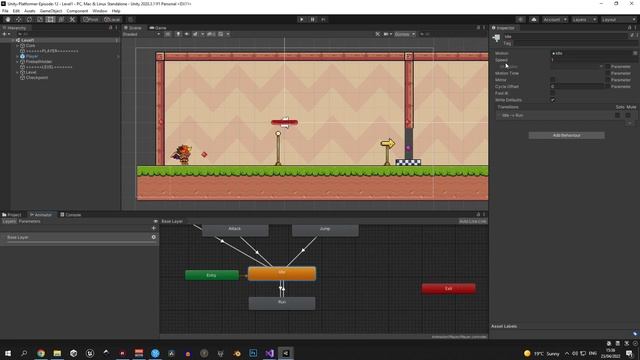Toggle the Mirror checkbox
Image resolution: width=640 pixels, height=360 pixels.
pyautogui.click(x=553, y=80)
